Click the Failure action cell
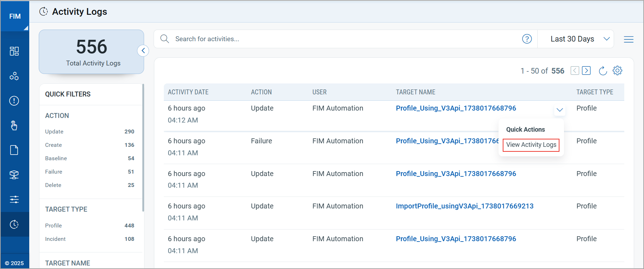The height and width of the screenshot is (269, 644). [x=261, y=141]
